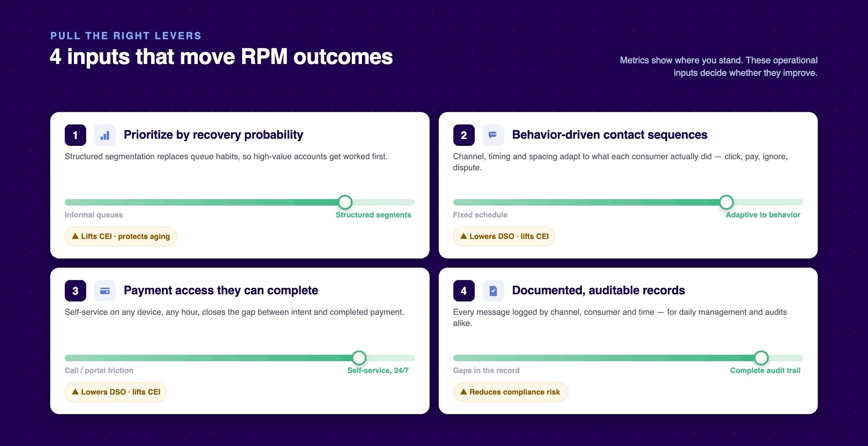Click the 'Lifts CEI · protects aging' pill
Viewport: 868px width, 446px height.
click(121, 237)
